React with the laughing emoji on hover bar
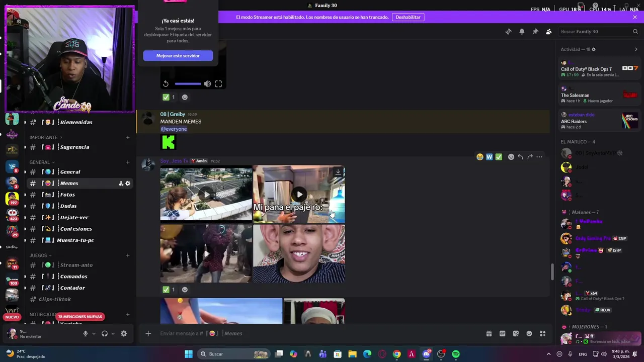This screenshot has height=362, width=644. pos(480,157)
